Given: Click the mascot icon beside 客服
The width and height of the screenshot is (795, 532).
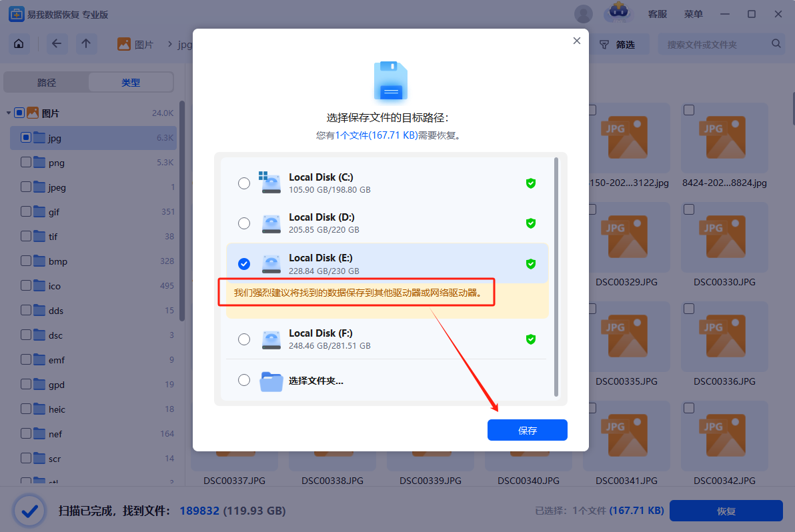Looking at the screenshot, I should coord(618,12).
